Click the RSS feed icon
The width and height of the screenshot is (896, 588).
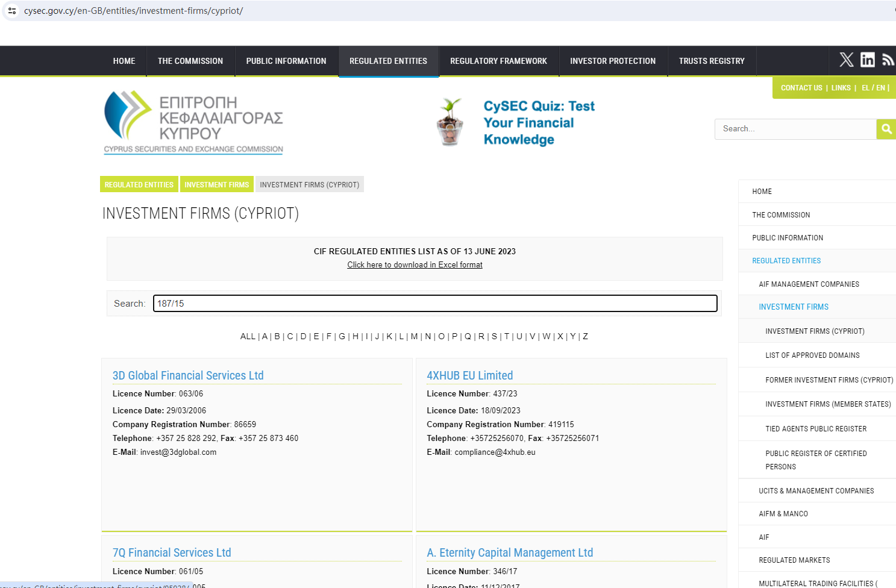[x=888, y=60]
